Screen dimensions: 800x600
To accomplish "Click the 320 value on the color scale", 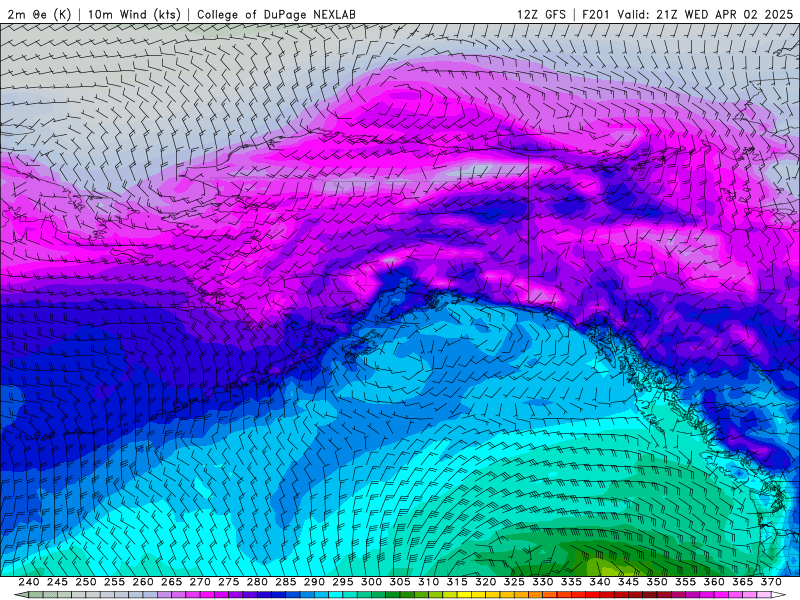I will [x=486, y=582].
